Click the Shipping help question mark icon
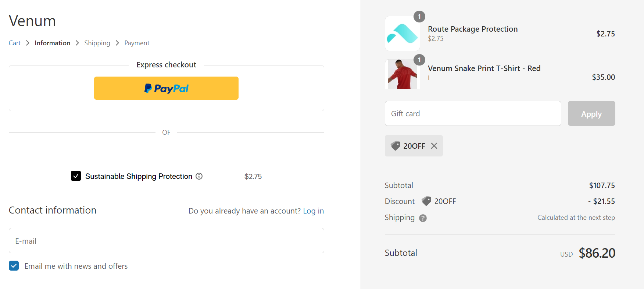This screenshot has width=644, height=289. pos(423,218)
